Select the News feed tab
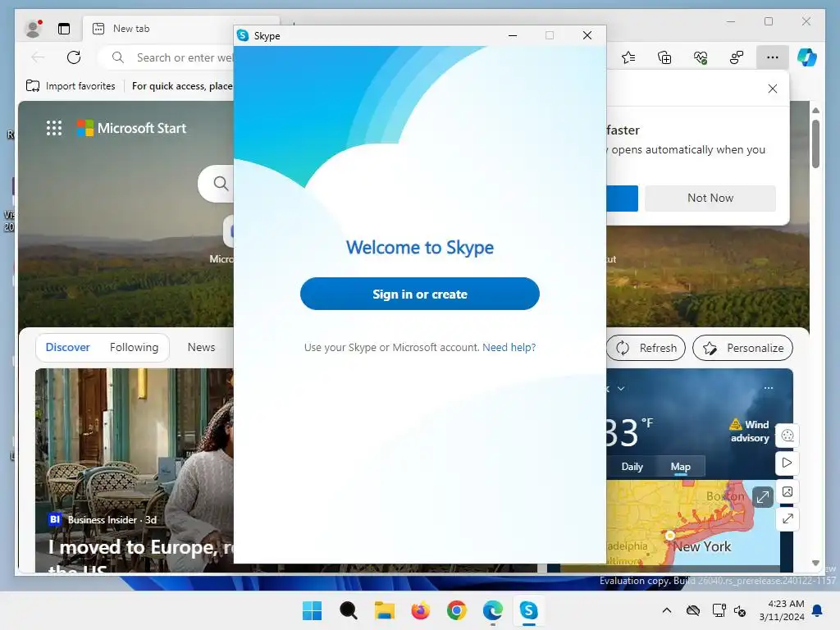Image resolution: width=840 pixels, height=630 pixels. 202,347
